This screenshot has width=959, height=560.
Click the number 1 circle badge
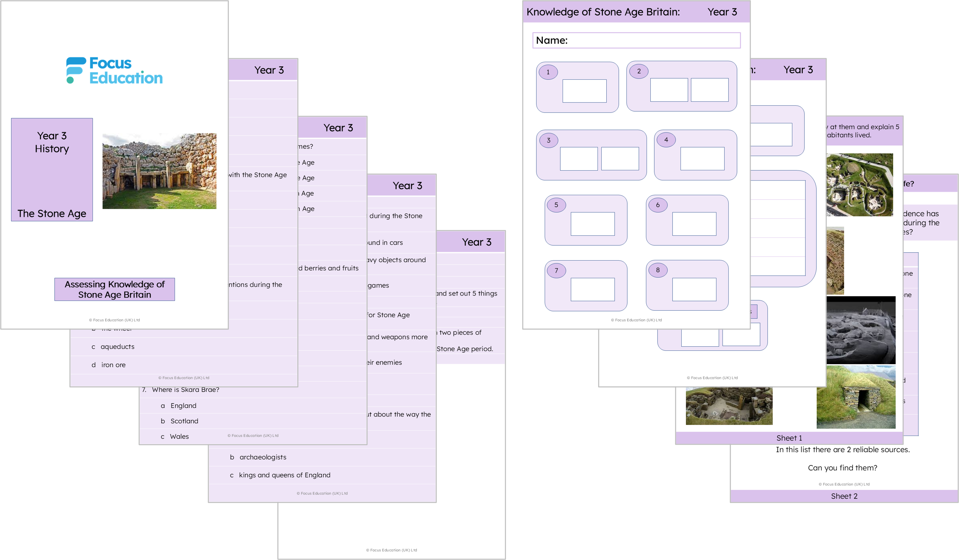click(x=549, y=72)
